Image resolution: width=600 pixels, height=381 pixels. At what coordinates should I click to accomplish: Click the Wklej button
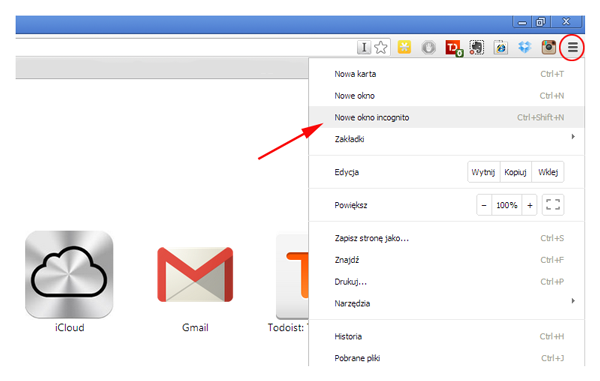548,172
